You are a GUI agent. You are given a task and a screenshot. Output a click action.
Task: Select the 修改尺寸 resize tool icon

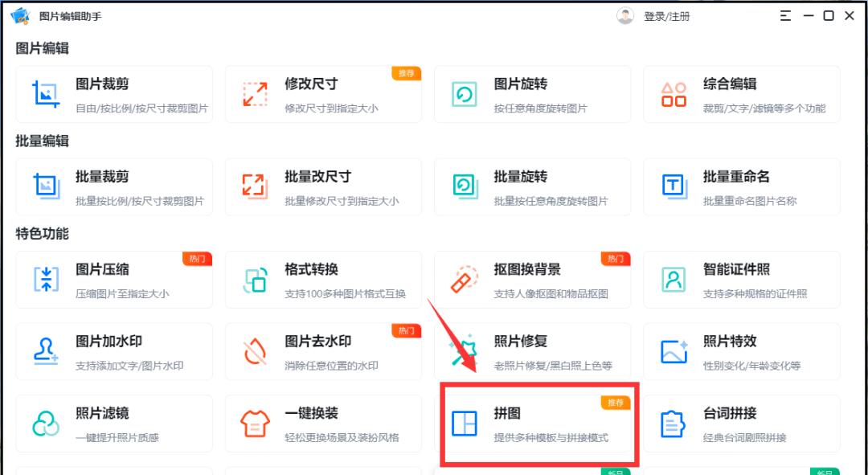[255, 94]
